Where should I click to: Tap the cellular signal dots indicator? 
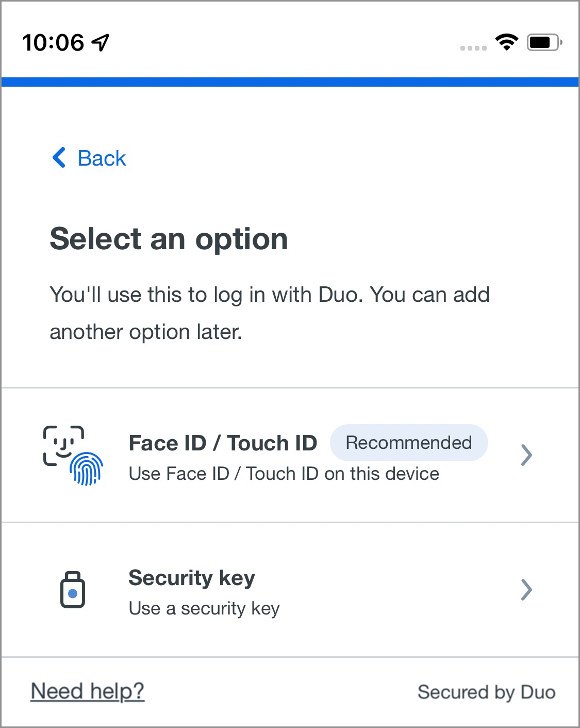(x=473, y=48)
